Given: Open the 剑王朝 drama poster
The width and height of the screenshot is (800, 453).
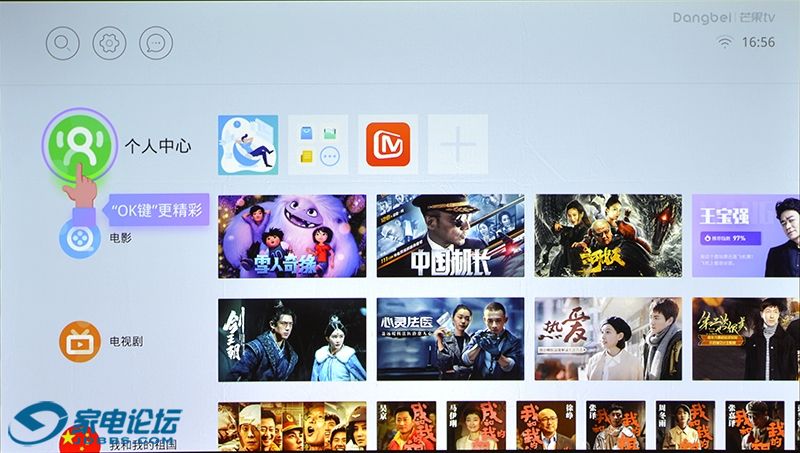Looking at the screenshot, I should [292, 340].
